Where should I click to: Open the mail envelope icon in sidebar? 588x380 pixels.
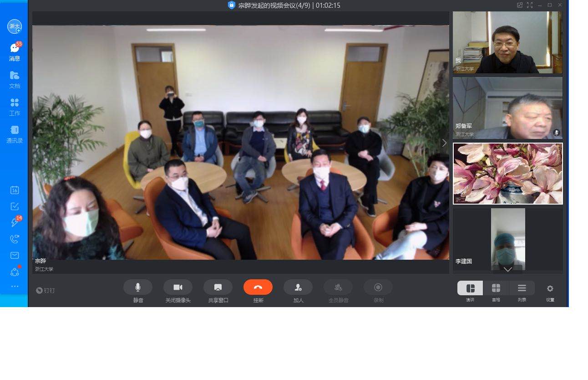click(x=15, y=255)
